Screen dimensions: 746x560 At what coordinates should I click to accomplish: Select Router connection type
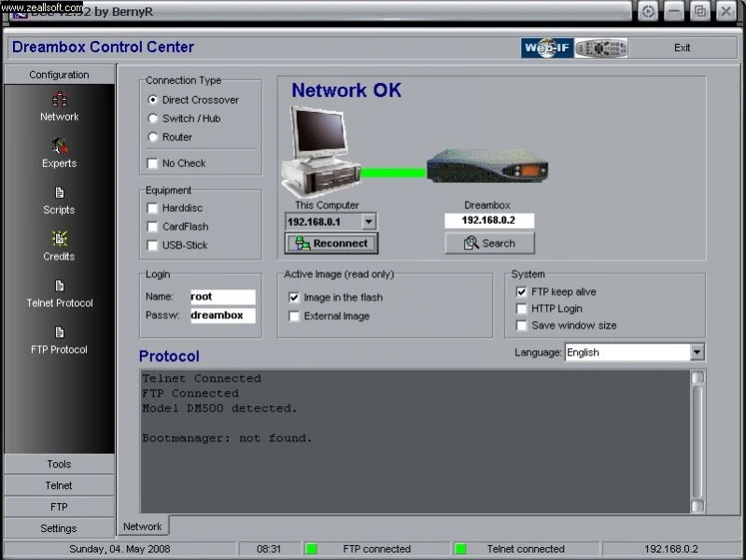pyautogui.click(x=153, y=137)
